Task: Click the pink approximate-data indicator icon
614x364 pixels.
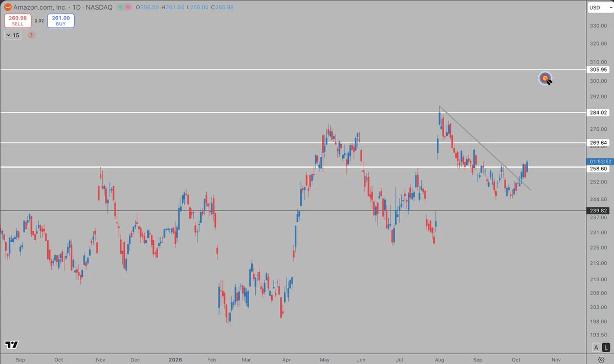Action: pyautogui.click(x=127, y=8)
